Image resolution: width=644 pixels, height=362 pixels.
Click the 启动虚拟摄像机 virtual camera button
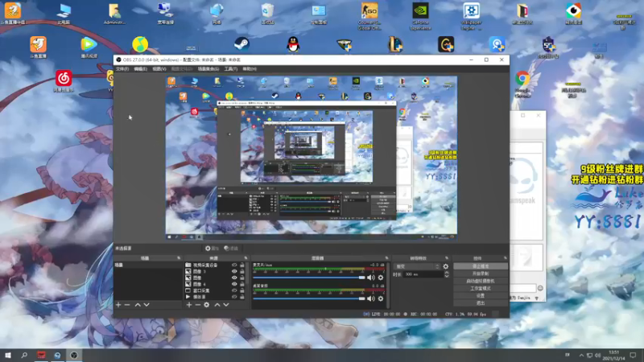(481, 281)
